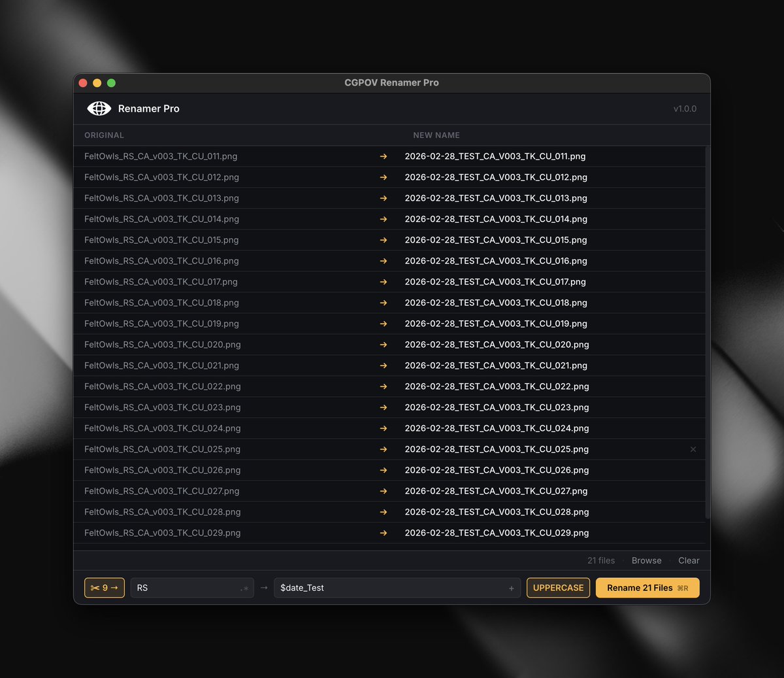
Task: Click the Renamer Pro header title text
Action: [148, 109]
